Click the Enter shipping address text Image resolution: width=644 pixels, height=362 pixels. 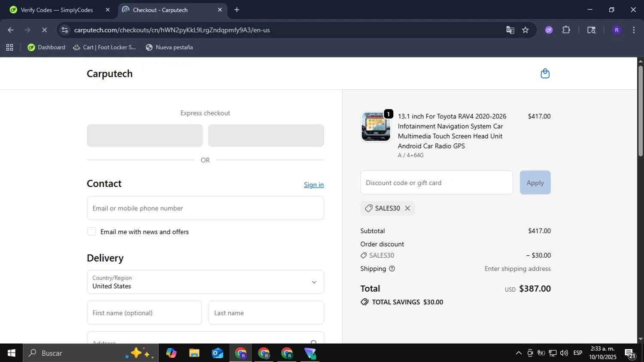pos(517,269)
